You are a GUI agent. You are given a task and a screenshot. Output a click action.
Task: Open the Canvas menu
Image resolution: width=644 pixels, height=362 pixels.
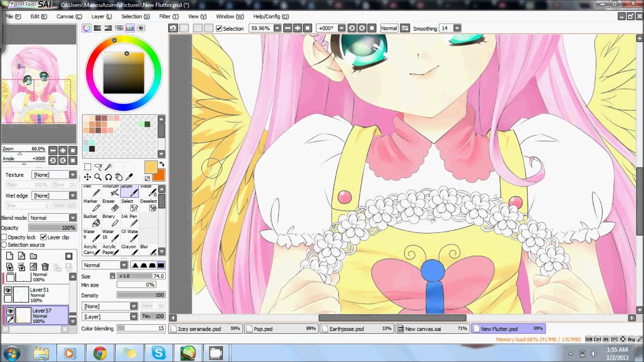69,16
